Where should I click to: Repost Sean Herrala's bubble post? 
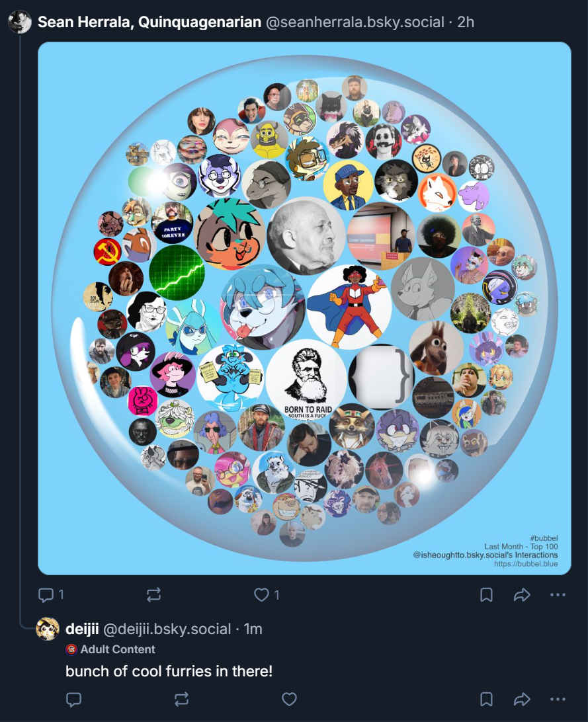tap(153, 595)
